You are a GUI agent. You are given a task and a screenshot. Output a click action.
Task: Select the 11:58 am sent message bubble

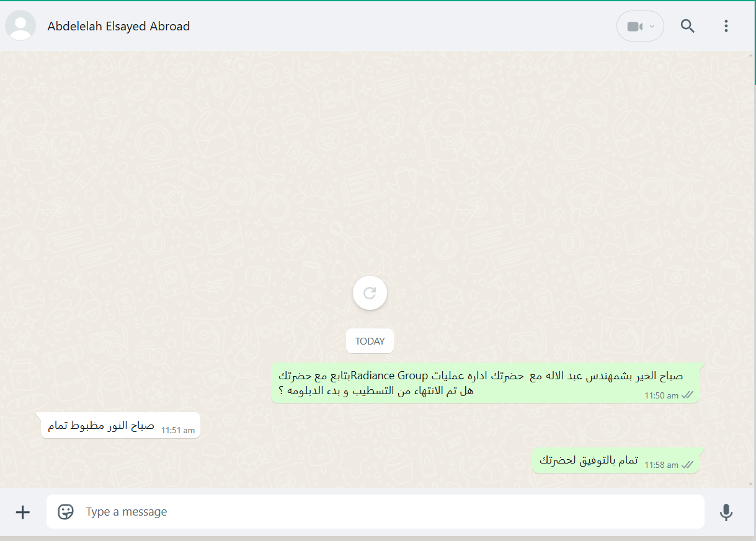[x=615, y=460]
